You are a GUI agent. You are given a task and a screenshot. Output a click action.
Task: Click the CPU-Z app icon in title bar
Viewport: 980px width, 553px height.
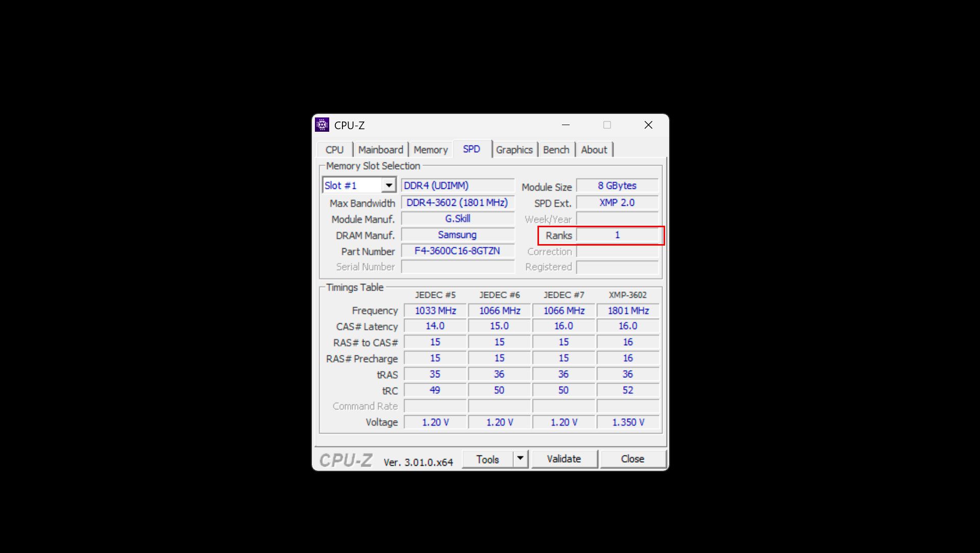tap(322, 125)
